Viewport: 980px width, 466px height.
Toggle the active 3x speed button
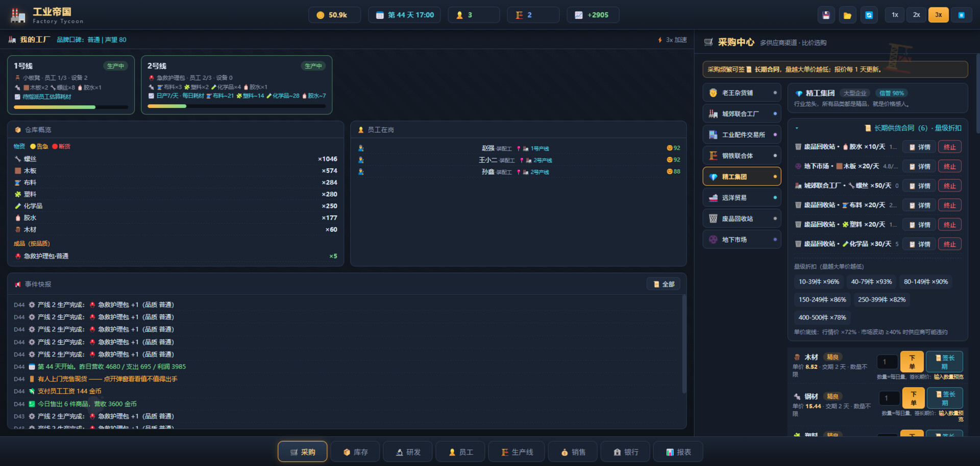click(939, 15)
